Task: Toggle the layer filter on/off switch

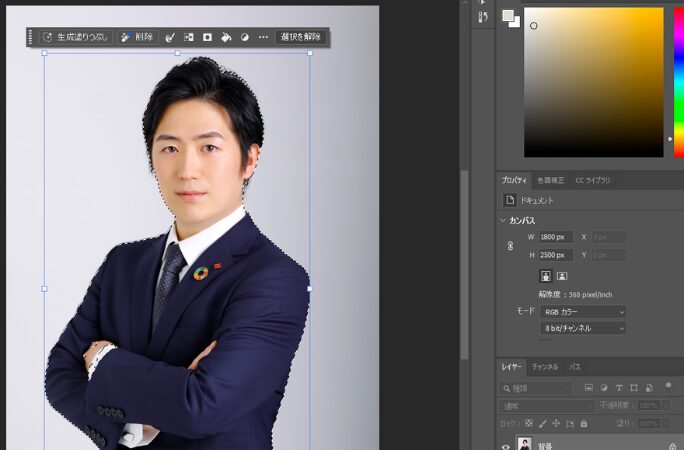Action: 668,386
